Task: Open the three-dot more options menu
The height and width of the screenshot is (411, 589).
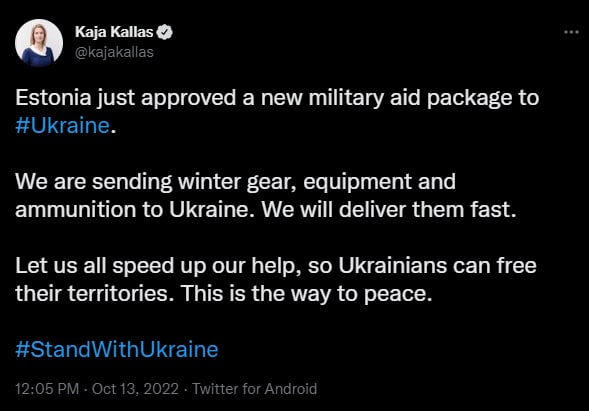Action: tap(571, 32)
